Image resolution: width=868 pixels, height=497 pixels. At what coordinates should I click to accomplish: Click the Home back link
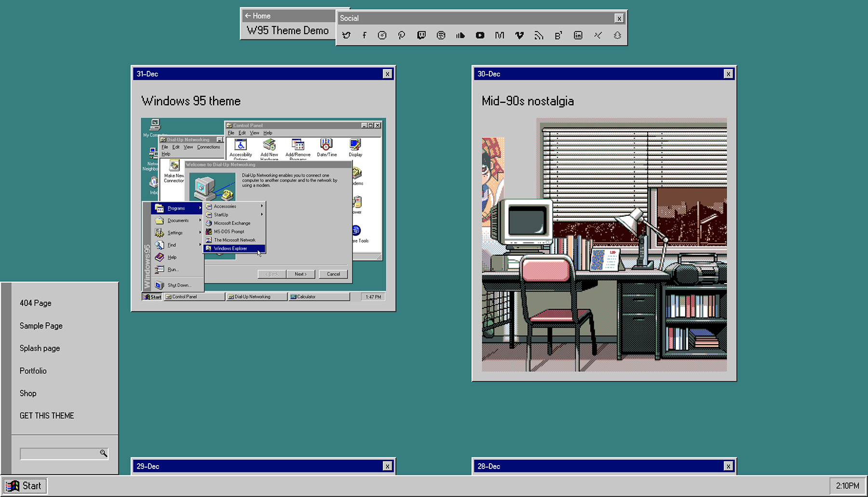pyautogui.click(x=258, y=16)
